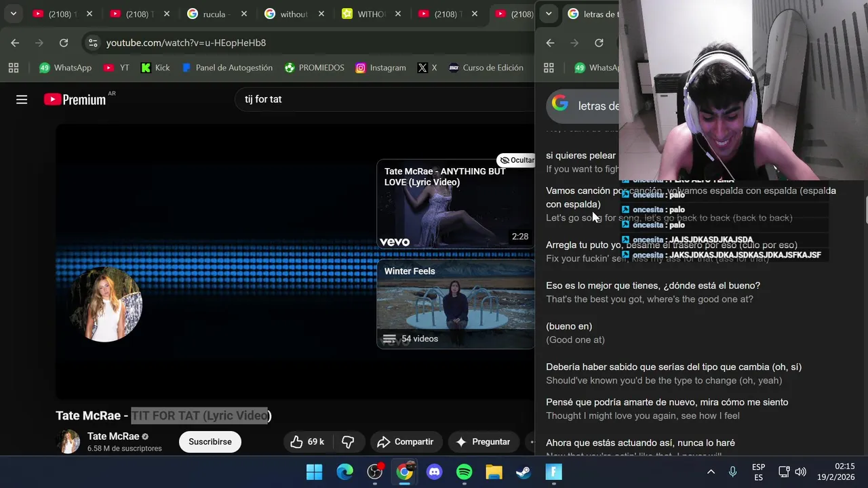View site information icon in YouTube address bar

[93, 43]
